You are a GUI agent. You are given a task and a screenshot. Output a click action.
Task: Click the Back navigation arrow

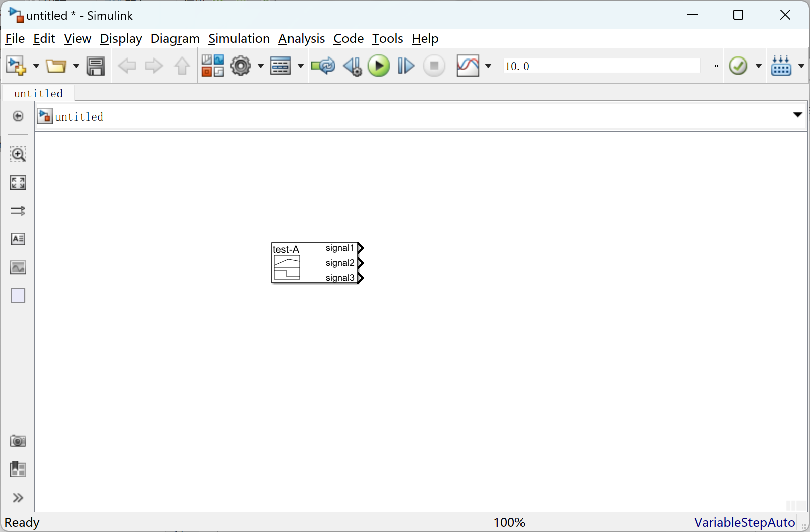point(127,66)
